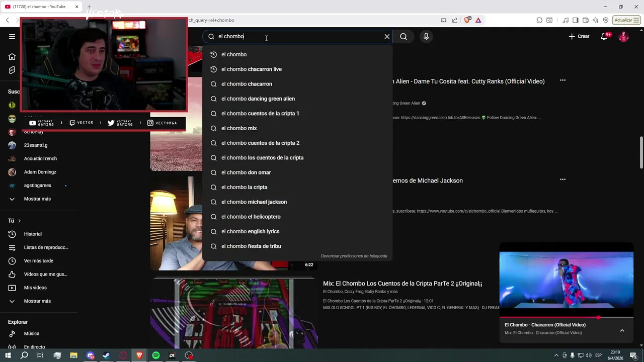This screenshot has height=362, width=644.
Task: Toggle the browser sidebar panel icon
Action: click(576, 20)
